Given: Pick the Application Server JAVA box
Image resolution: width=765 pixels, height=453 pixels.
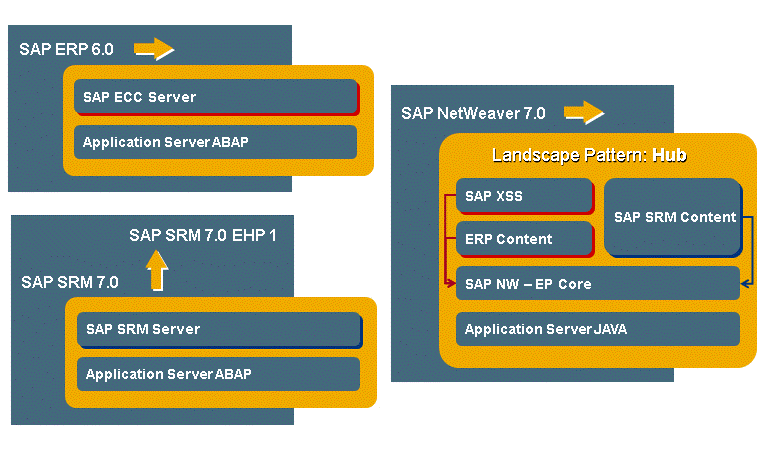Looking at the screenshot, I should click(x=597, y=329).
